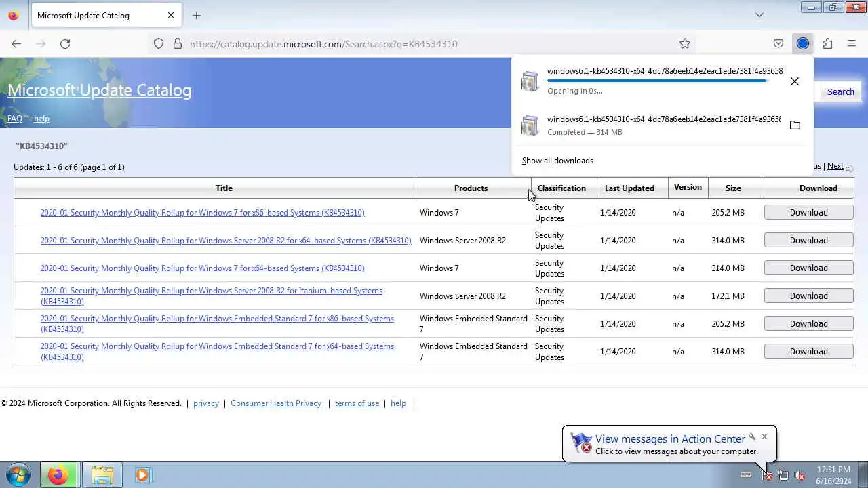This screenshot has height=488, width=868.
Task: Open Windows 7 x86 rollup KB4534310 link
Action: (x=202, y=213)
